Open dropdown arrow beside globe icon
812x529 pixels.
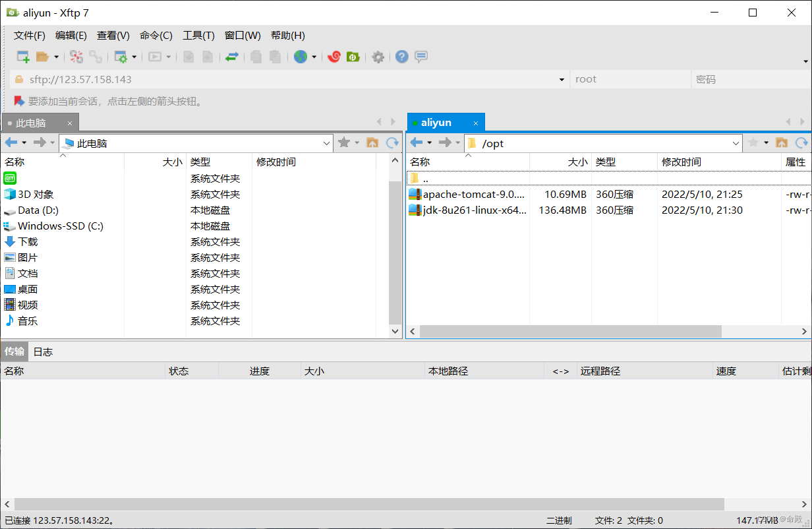point(314,57)
